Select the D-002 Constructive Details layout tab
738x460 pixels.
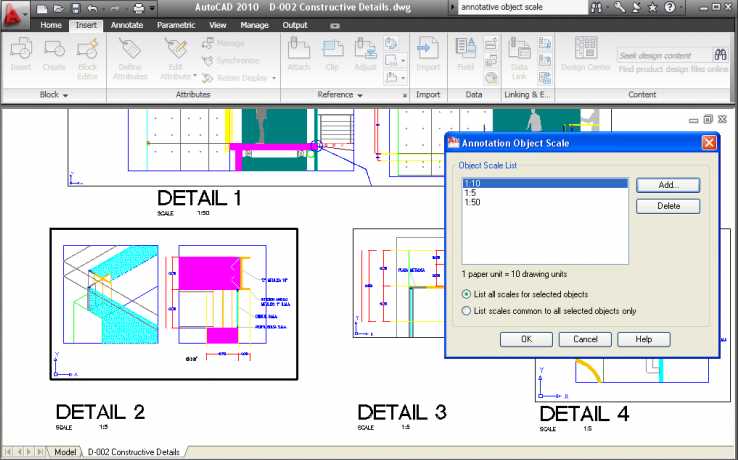(134, 452)
